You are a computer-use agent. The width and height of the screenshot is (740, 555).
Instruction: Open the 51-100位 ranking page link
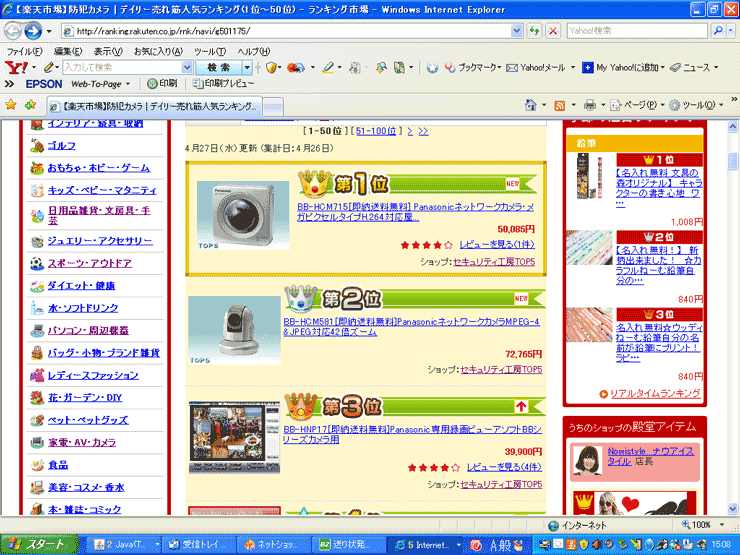coord(376,131)
